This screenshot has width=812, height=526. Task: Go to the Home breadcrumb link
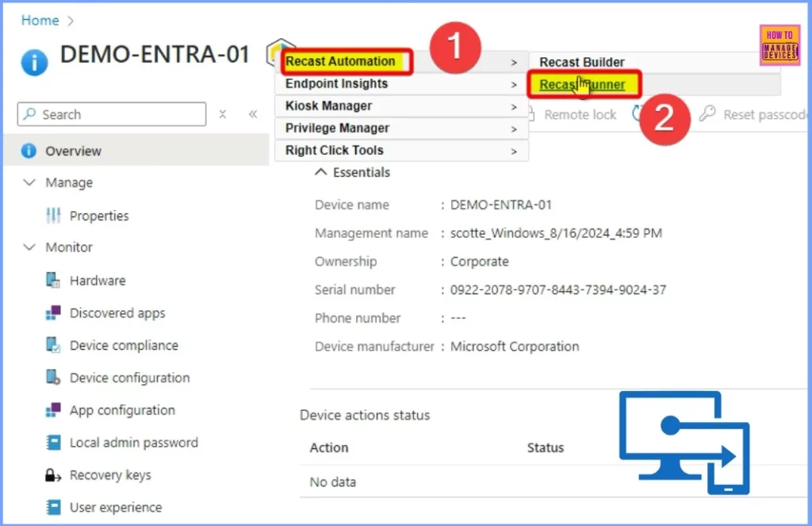pos(40,20)
